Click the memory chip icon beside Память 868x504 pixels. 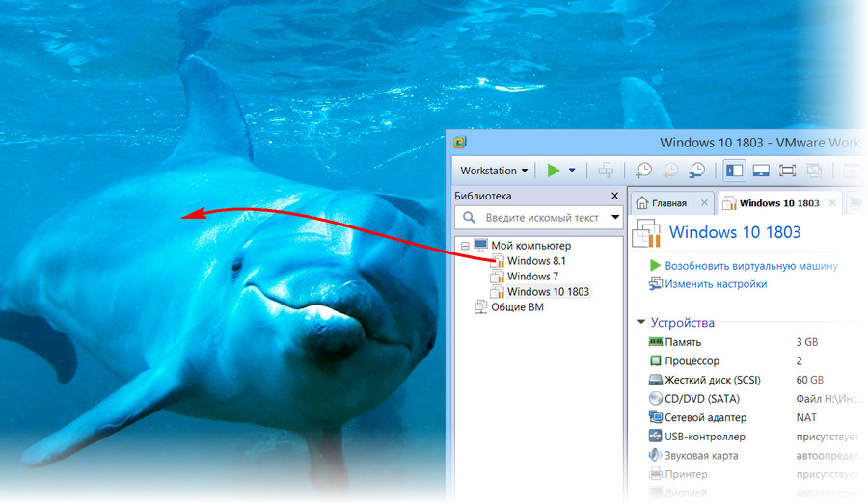click(x=656, y=342)
